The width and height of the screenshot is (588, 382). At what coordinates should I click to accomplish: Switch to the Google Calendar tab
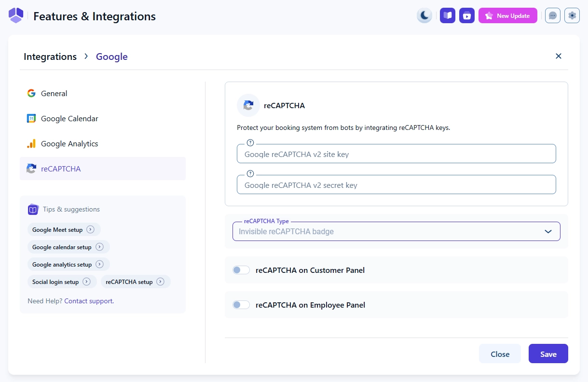(69, 119)
